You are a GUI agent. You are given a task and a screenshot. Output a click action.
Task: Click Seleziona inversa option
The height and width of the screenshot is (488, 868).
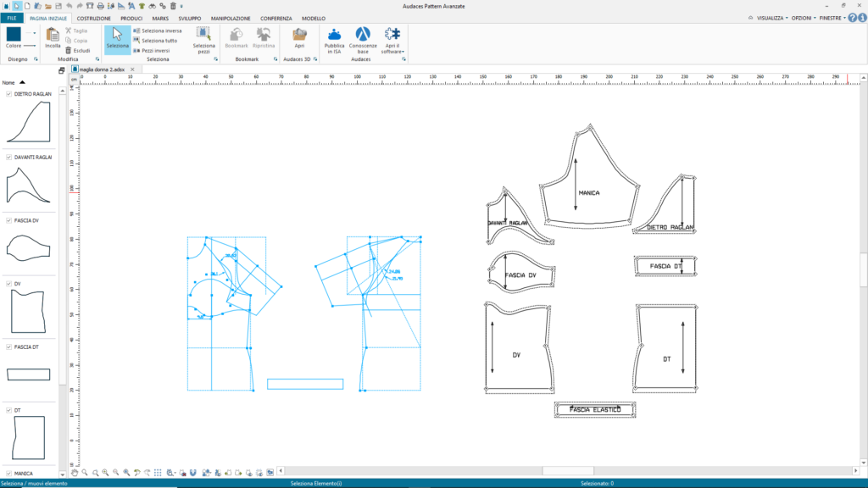(157, 31)
